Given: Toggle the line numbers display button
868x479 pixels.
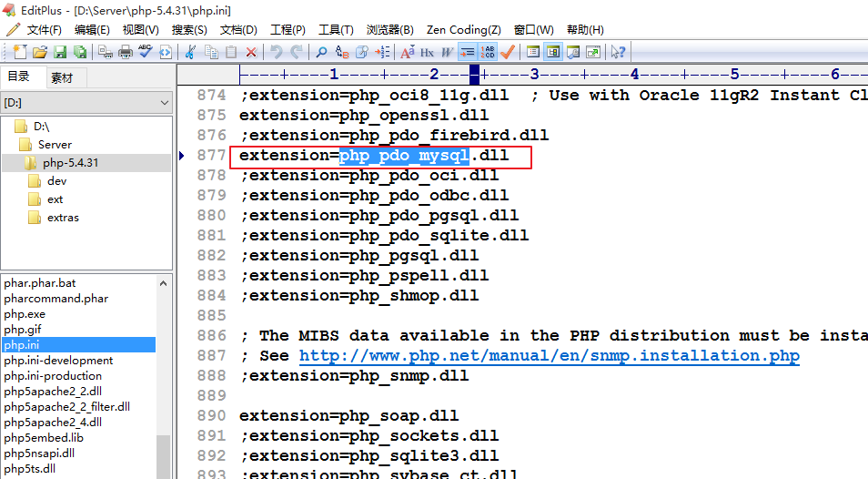Looking at the screenshot, I should coord(488,52).
